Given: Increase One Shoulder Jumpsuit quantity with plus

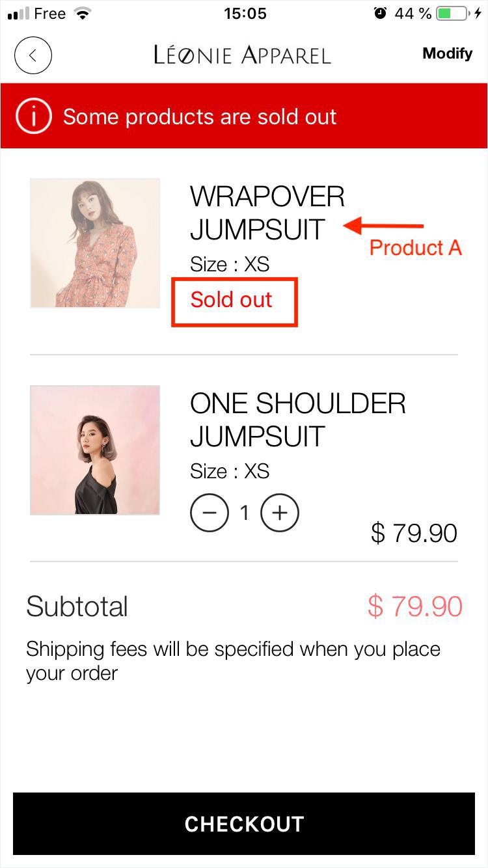Looking at the screenshot, I should (x=280, y=513).
